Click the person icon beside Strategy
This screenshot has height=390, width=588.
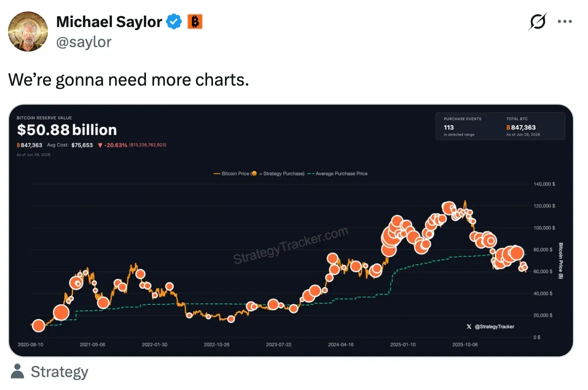[x=17, y=371]
